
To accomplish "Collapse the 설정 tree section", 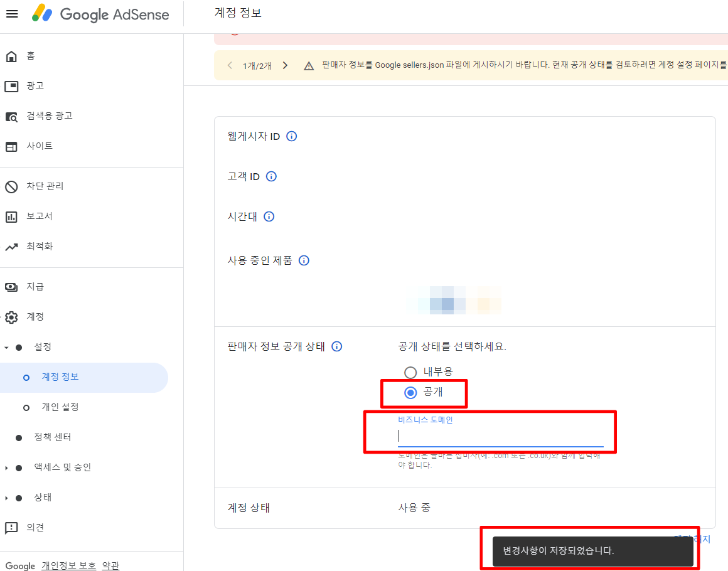I will (x=6, y=347).
